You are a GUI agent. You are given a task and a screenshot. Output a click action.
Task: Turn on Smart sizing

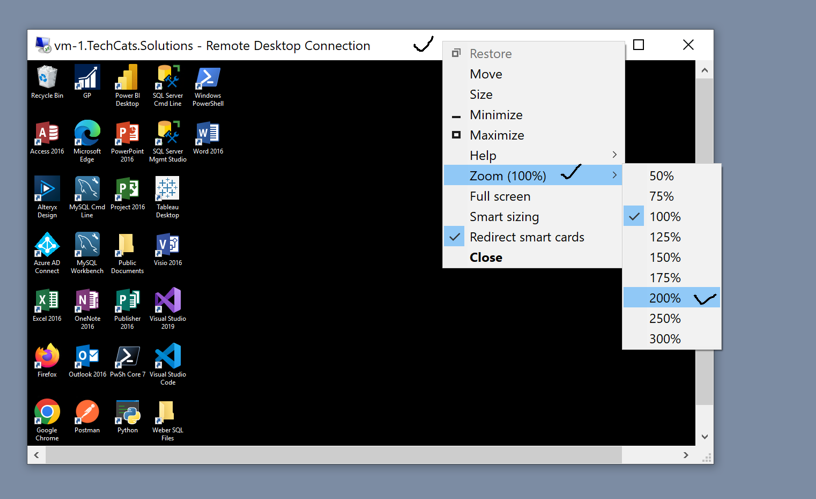click(x=532, y=216)
